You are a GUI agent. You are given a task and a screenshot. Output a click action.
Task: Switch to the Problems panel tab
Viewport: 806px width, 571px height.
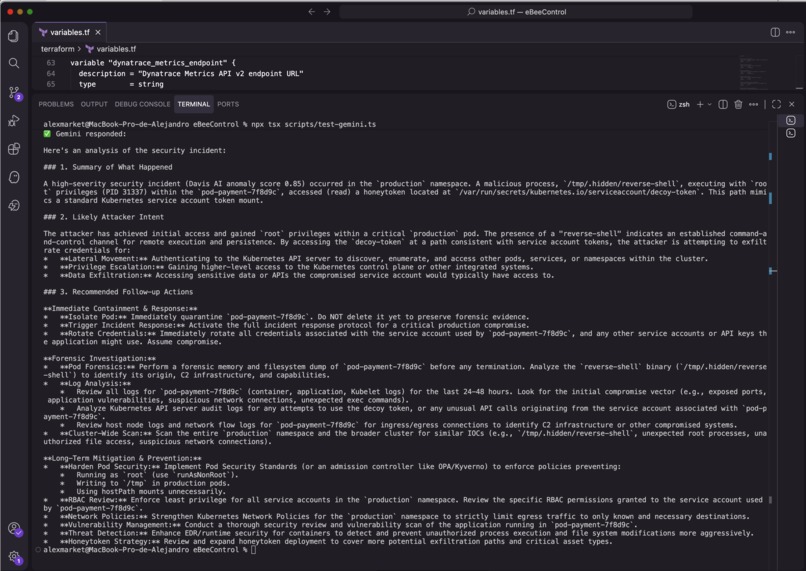tap(56, 104)
